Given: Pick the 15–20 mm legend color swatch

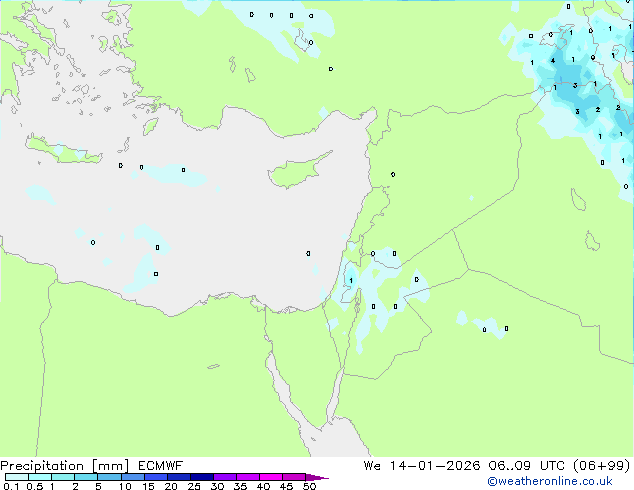Looking at the screenshot, I should [156, 477].
